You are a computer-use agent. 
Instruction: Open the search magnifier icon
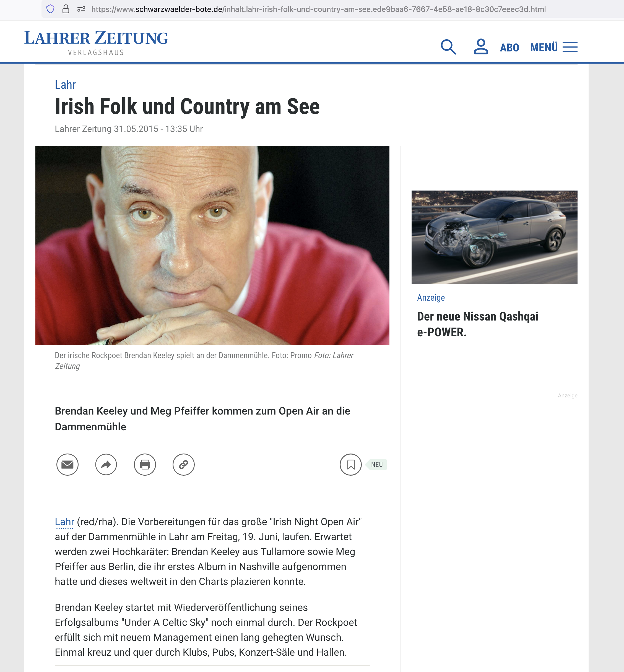[x=448, y=47]
